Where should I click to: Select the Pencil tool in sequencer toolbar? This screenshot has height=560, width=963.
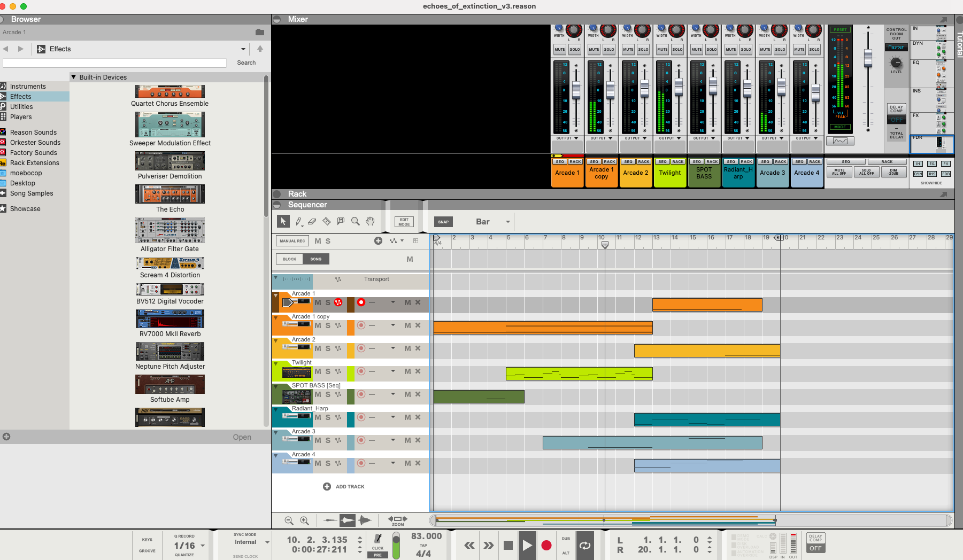pos(298,222)
